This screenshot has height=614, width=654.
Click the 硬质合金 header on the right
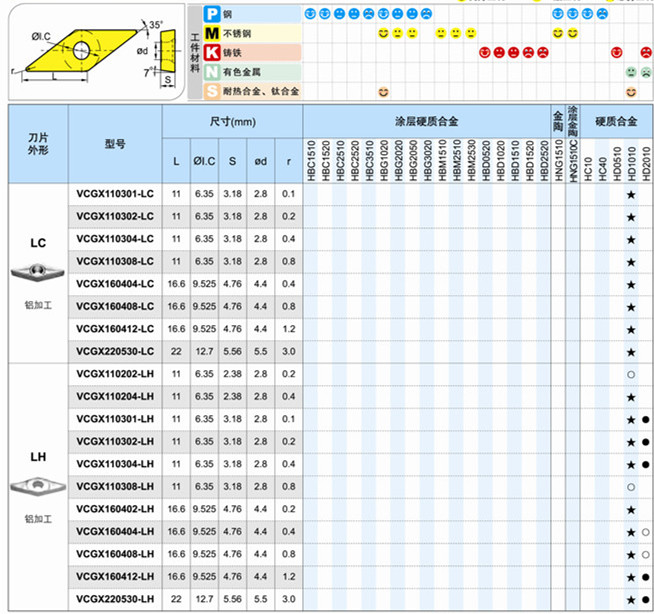(x=616, y=120)
